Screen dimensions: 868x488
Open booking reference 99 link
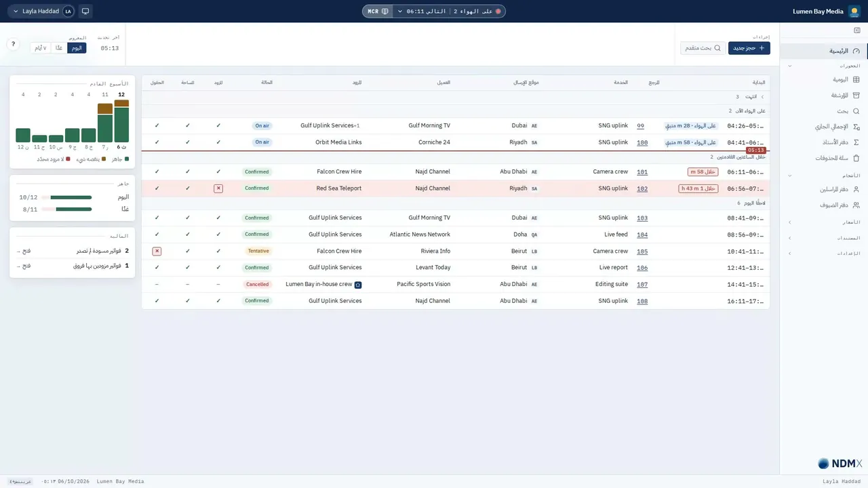pos(641,126)
